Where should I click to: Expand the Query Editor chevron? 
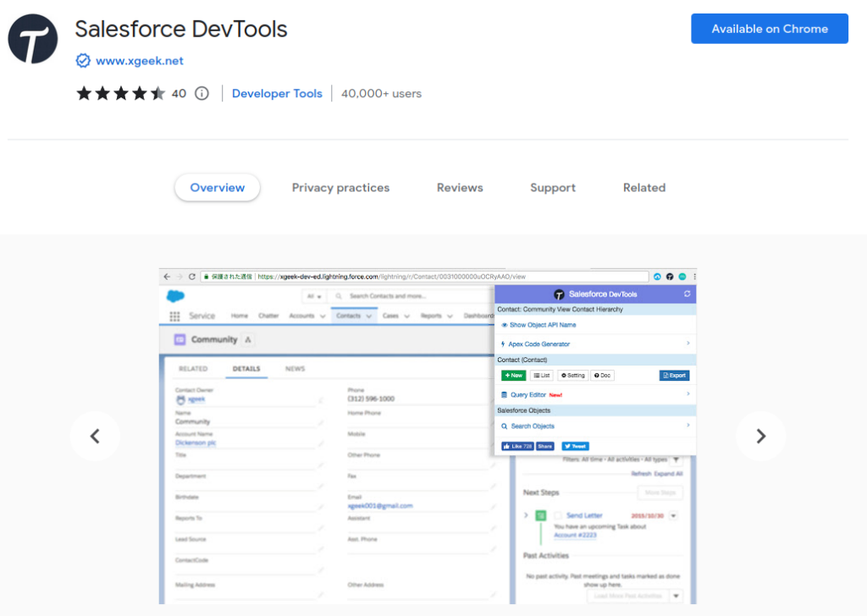click(688, 394)
